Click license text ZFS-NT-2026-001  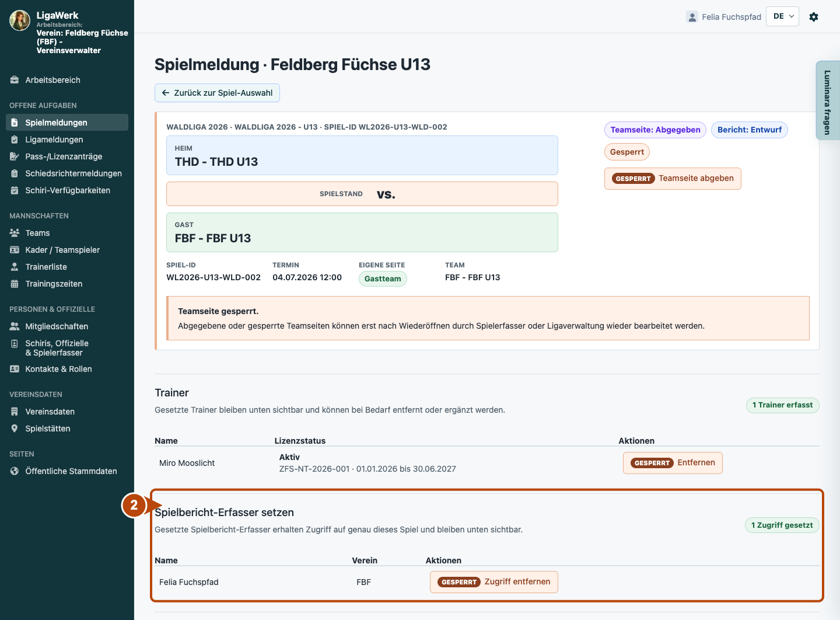point(314,469)
